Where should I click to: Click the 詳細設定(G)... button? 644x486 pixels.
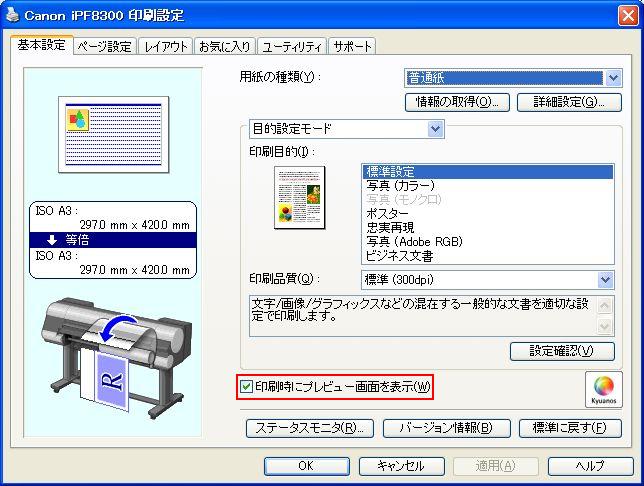(569, 102)
